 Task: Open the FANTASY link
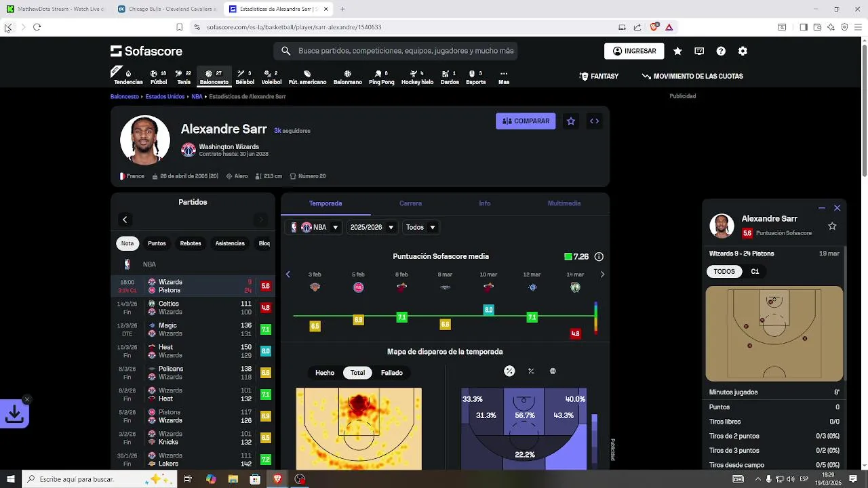(599, 77)
